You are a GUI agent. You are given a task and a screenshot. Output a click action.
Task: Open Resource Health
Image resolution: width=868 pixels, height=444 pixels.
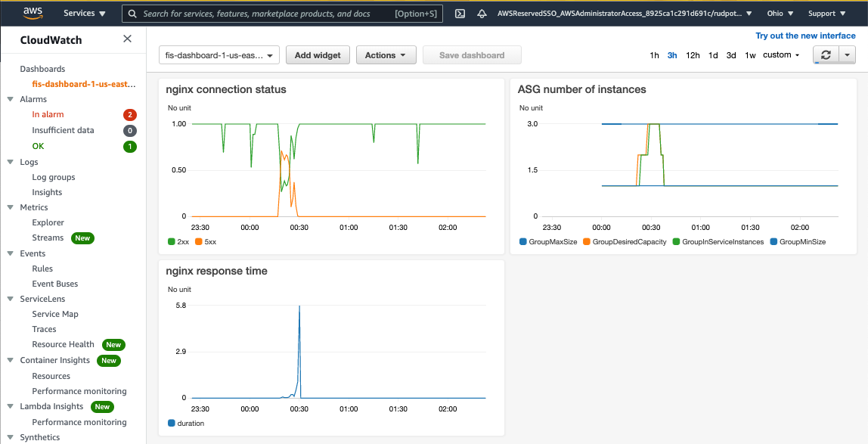click(x=63, y=344)
